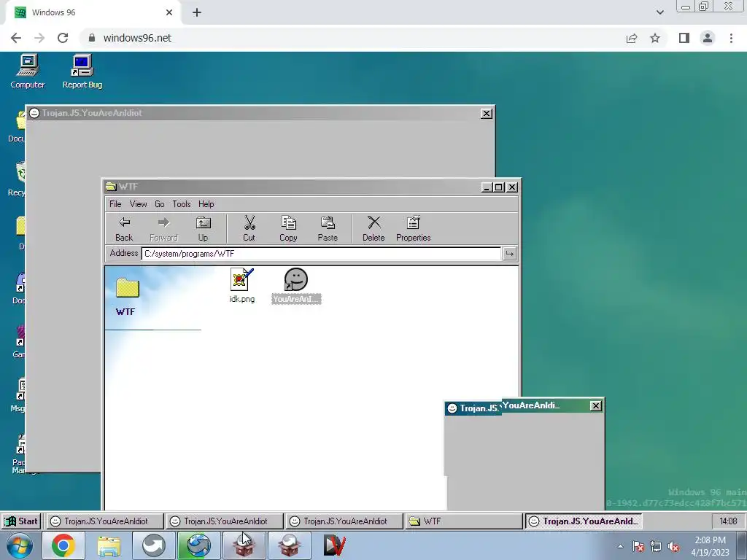
Task: Show hidden system tray icons
Action: 620,547
